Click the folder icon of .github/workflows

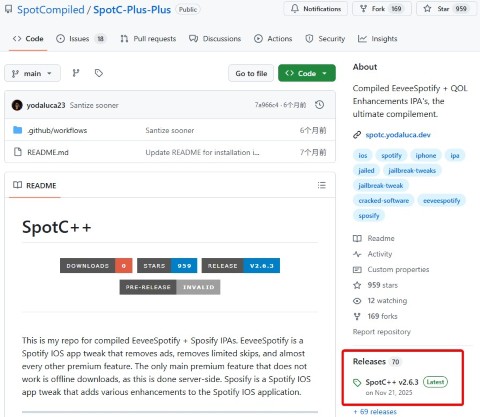(17, 130)
